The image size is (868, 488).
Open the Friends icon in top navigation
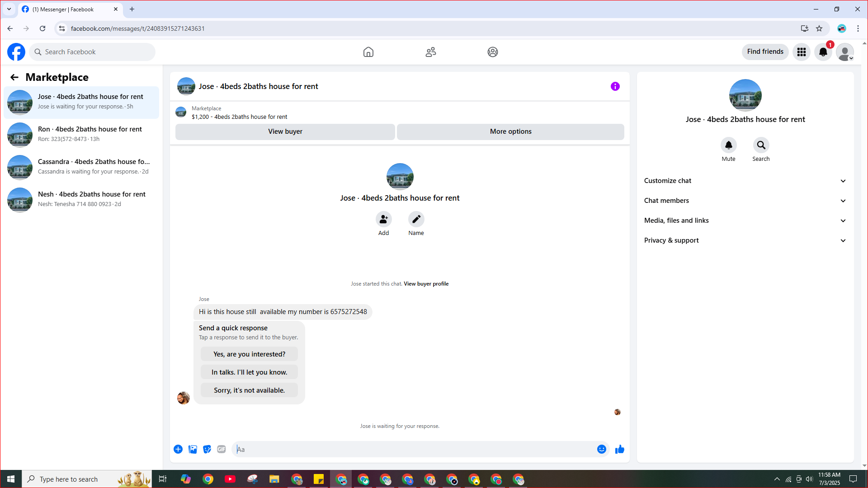[431, 52]
